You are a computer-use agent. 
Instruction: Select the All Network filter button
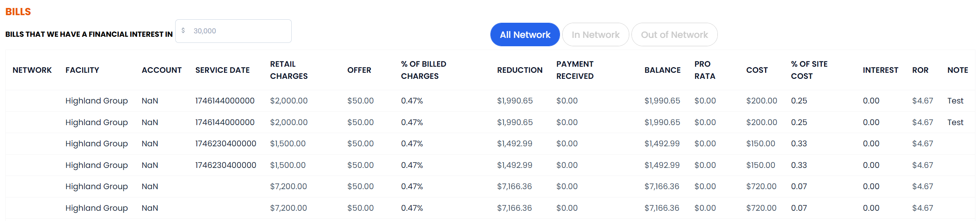[x=524, y=34]
